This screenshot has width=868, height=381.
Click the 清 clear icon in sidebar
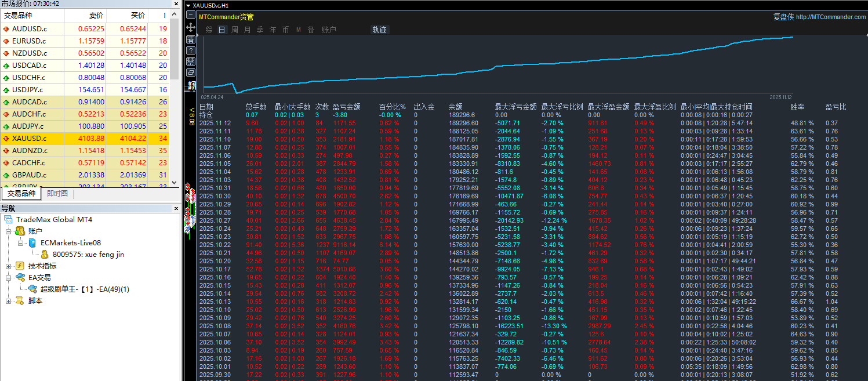coord(190,39)
